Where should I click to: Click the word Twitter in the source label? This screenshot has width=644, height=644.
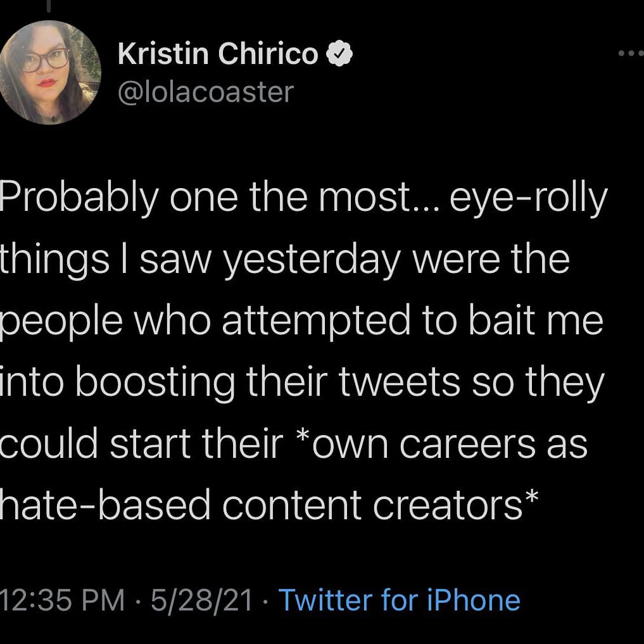coord(325,600)
